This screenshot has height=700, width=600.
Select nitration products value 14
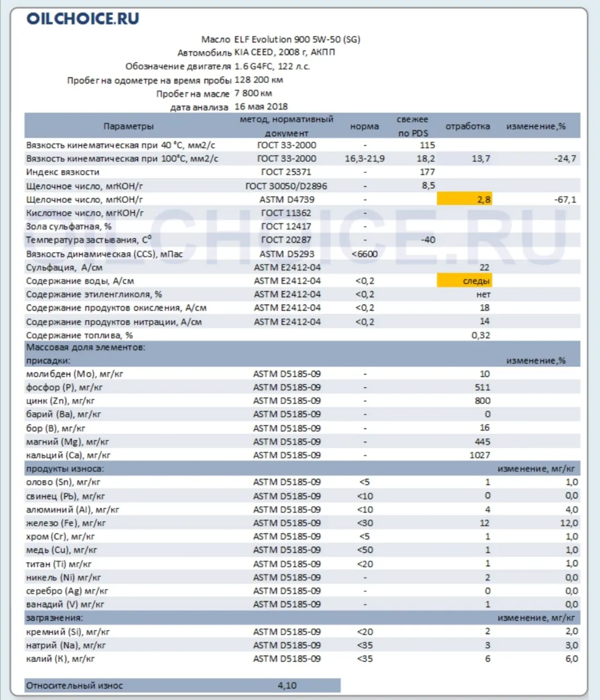pyautogui.click(x=485, y=321)
